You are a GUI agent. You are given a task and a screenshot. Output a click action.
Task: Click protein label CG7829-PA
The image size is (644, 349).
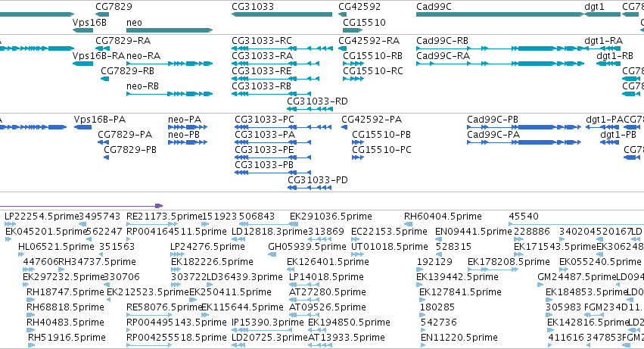coord(125,135)
